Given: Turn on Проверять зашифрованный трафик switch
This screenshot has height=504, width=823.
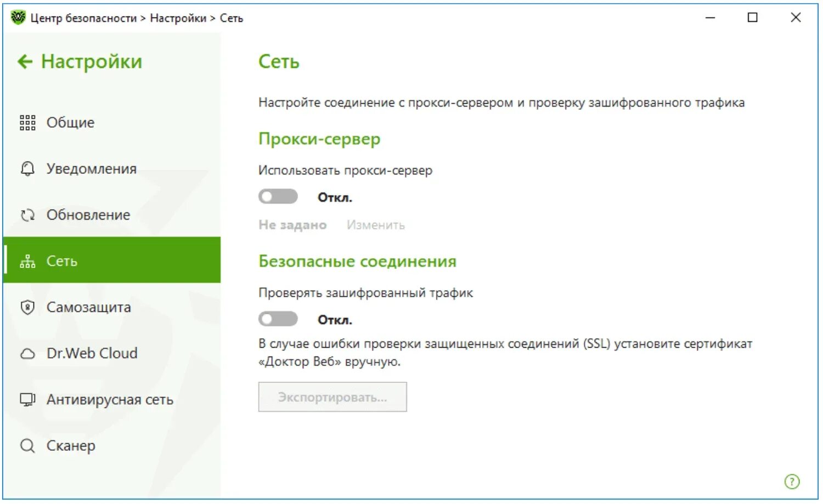Looking at the screenshot, I should (x=278, y=319).
